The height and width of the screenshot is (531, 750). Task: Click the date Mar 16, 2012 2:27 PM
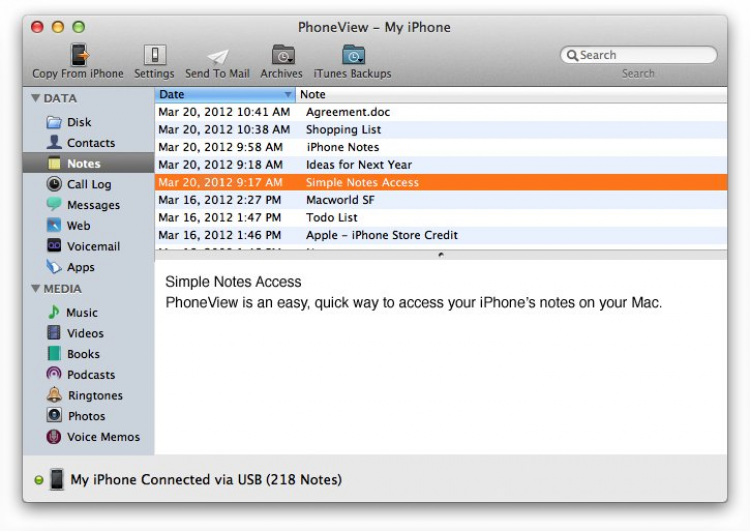click(220, 200)
